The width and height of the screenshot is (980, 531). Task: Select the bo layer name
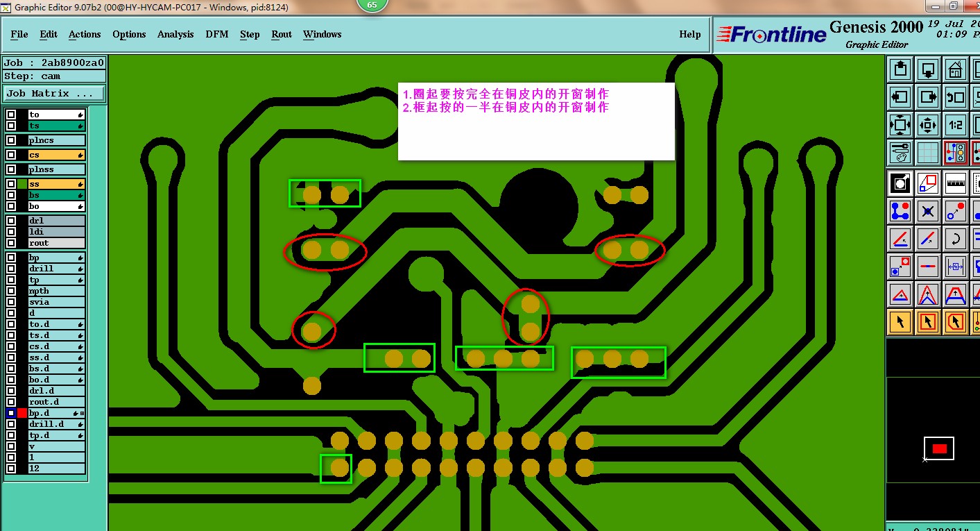point(56,206)
